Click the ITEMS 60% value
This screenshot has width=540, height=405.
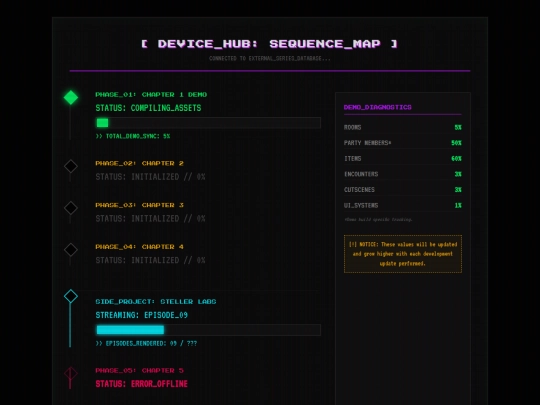click(x=456, y=158)
